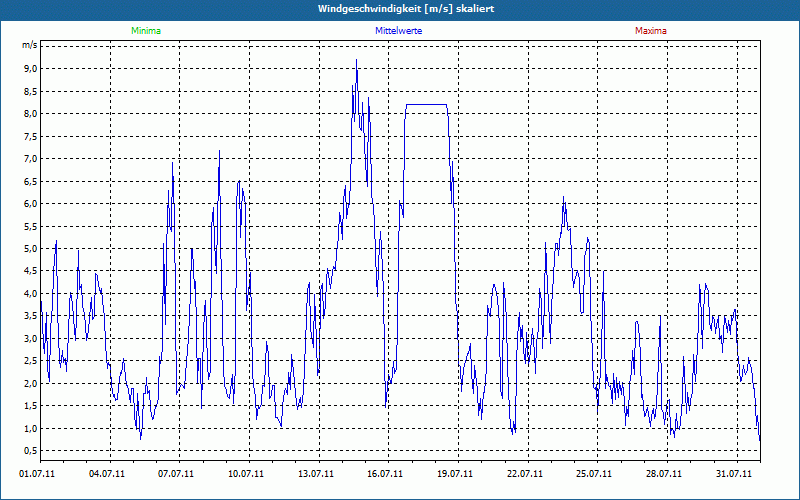This screenshot has width=800, height=500.
Task: Click the 07.07.11 date label
Action: (x=176, y=474)
